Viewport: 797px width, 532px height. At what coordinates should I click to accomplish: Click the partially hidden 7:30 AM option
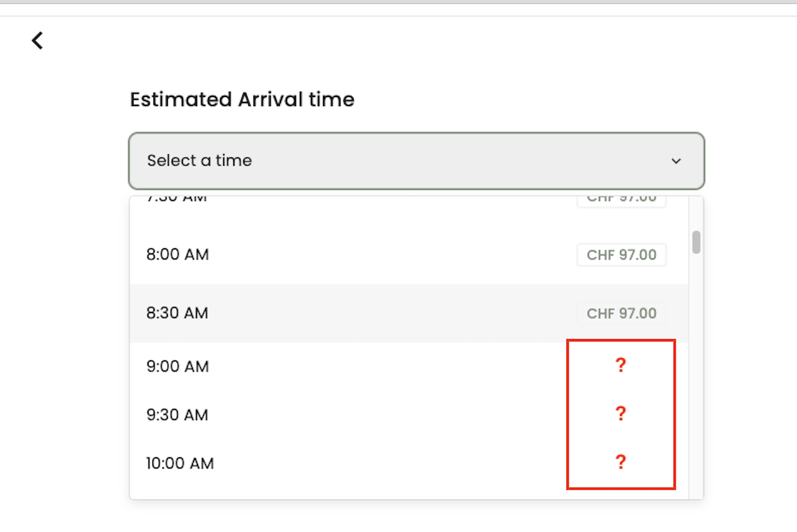click(x=176, y=199)
